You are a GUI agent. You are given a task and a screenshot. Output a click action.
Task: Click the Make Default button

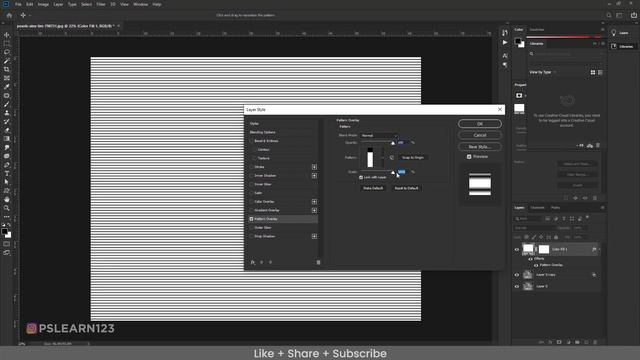[x=373, y=188]
